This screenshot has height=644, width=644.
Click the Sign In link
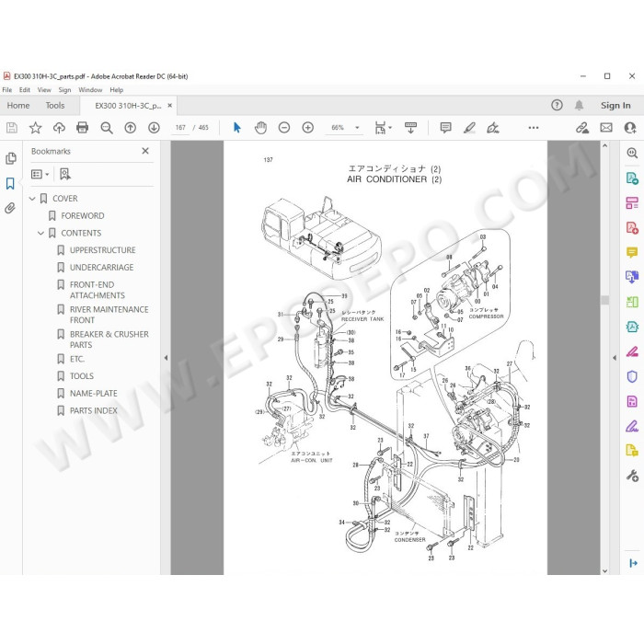coord(615,106)
